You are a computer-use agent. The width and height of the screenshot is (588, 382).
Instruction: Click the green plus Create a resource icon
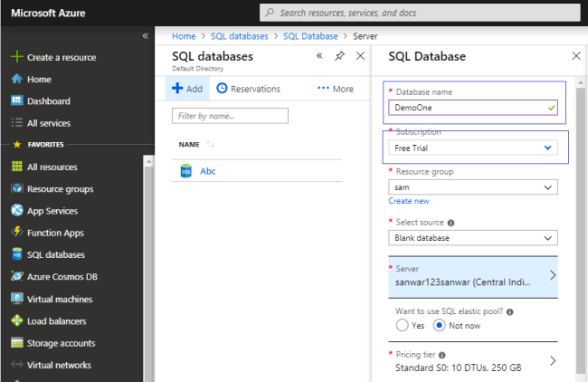pyautogui.click(x=17, y=57)
